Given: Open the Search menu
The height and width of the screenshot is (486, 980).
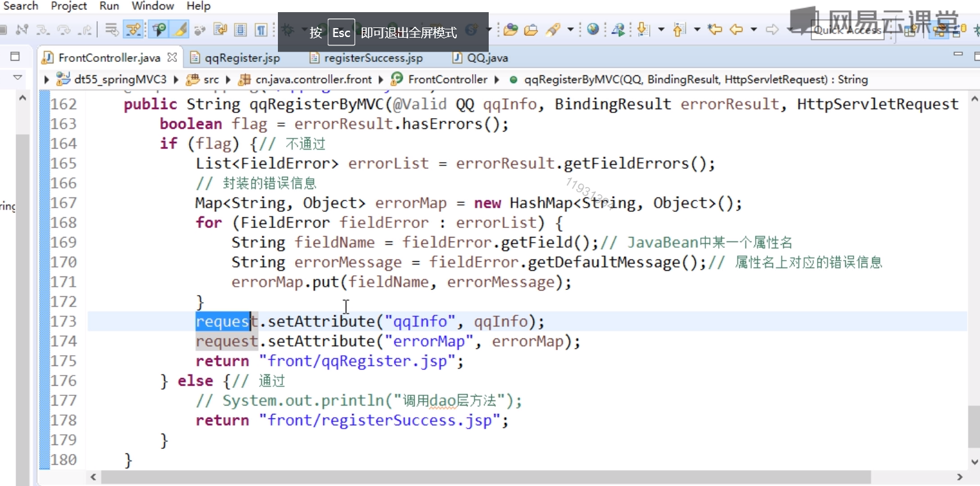Looking at the screenshot, I should [x=20, y=6].
